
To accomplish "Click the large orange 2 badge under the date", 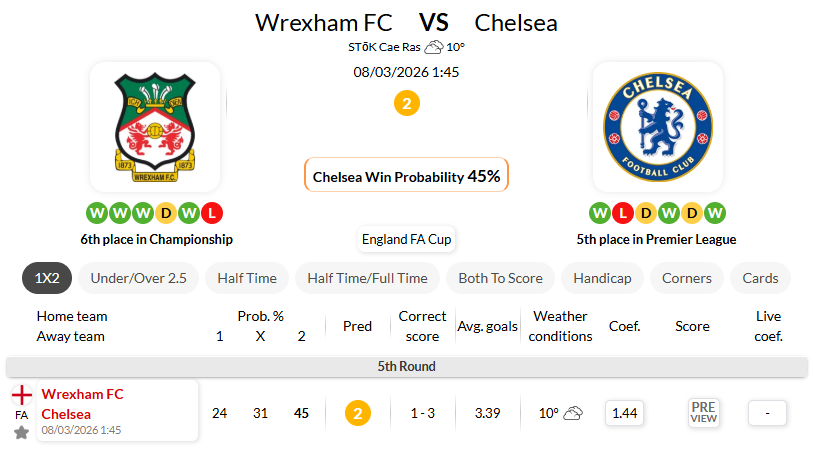I will (406, 103).
